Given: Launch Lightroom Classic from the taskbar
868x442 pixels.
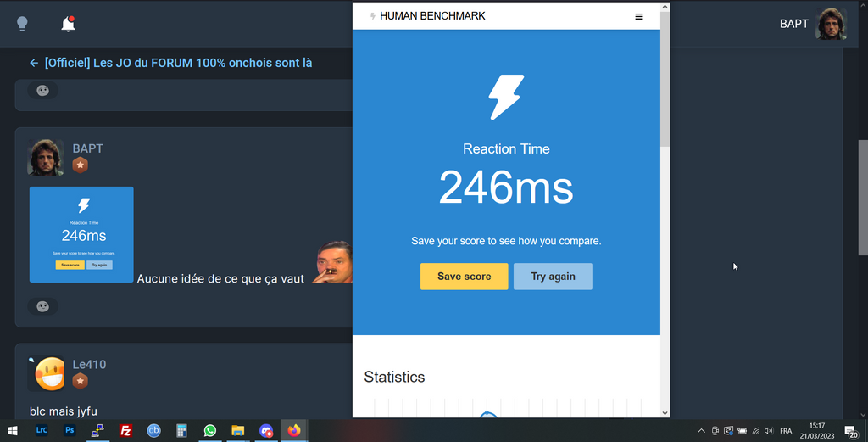Looking at the screenshot, I should pos(42,430).
